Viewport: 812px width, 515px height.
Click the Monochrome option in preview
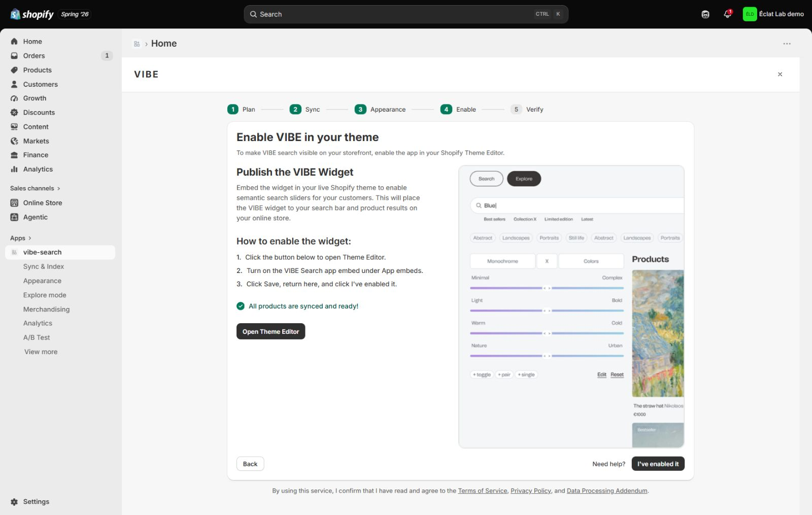pos(502,261)
